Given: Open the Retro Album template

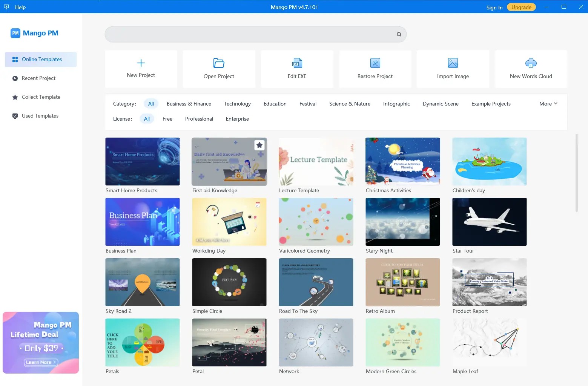Looking at the screenshot, I should pyautogui.click(x=403, y=282).
